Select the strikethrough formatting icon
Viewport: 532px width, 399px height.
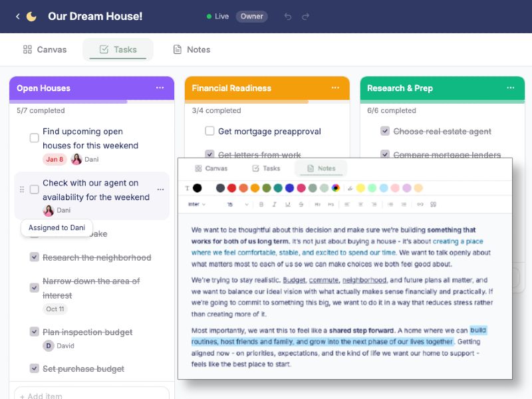pos(302,205)
